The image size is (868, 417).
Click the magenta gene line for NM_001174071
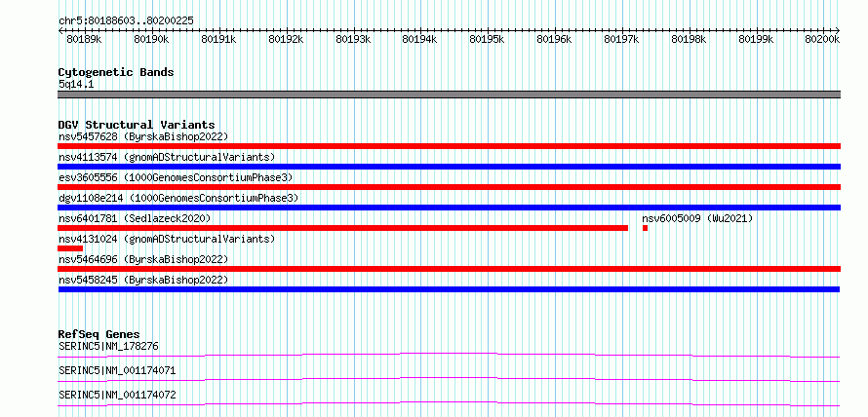449,379
